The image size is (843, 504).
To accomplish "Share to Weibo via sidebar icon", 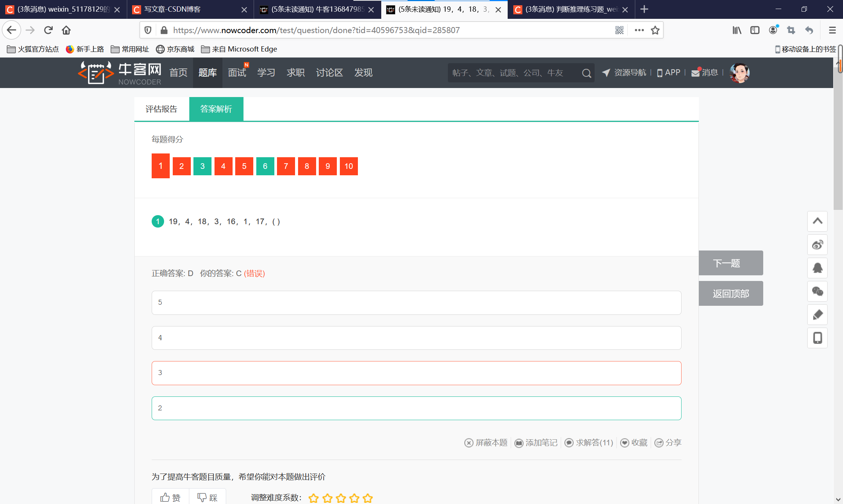I will tap(817, 245).
